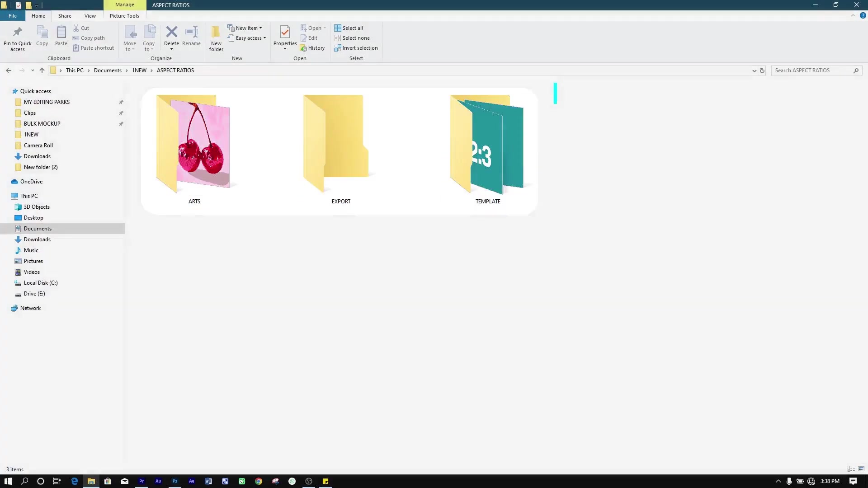
Task: Click Select all in the ribbon
Action: [349, 28]
